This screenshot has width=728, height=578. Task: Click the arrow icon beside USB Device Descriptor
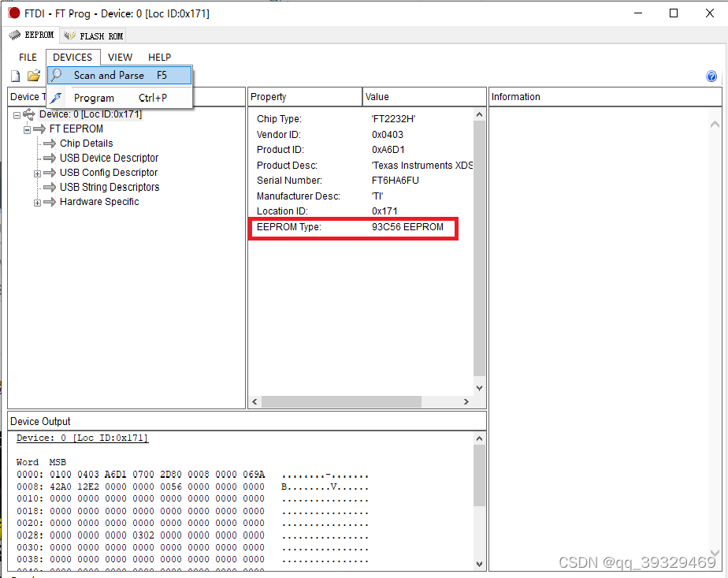(x=50, y=158)
